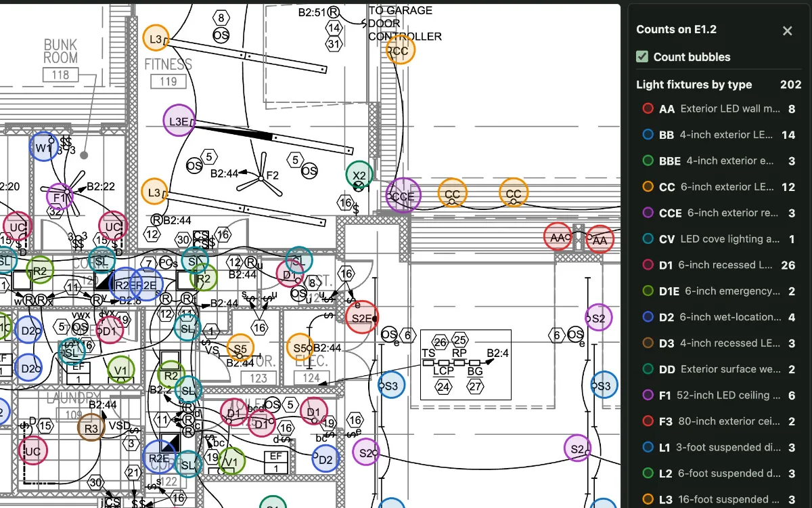Viewport: 812px width, 508px height.
Task: Click the purple L3E count bubble
Action: pyautogui.click(x=179, y=121)
